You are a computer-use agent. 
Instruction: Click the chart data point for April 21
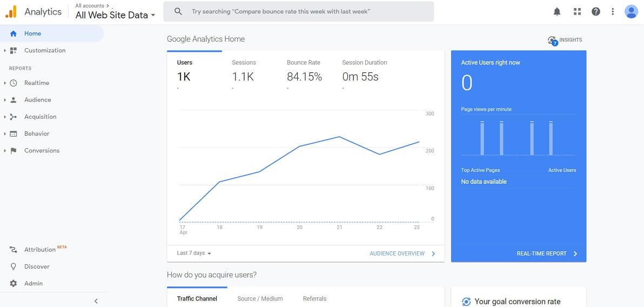(x=339, y=136)
